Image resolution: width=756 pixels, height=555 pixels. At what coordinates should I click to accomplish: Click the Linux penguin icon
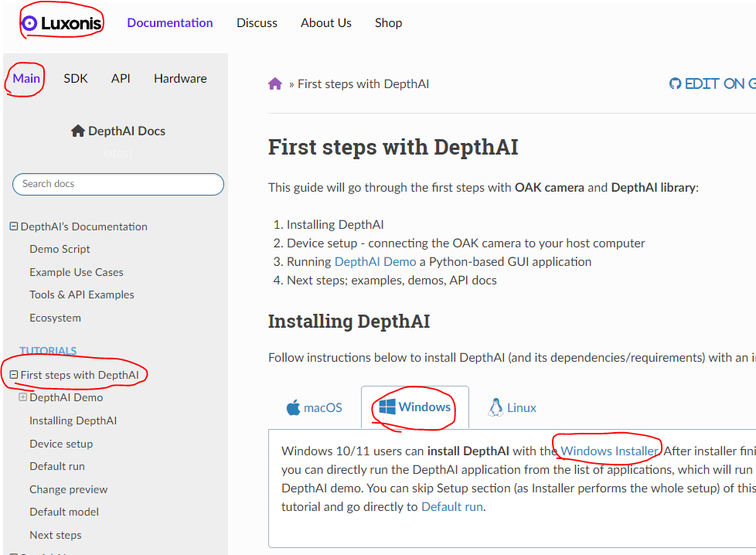coord(495,407)
